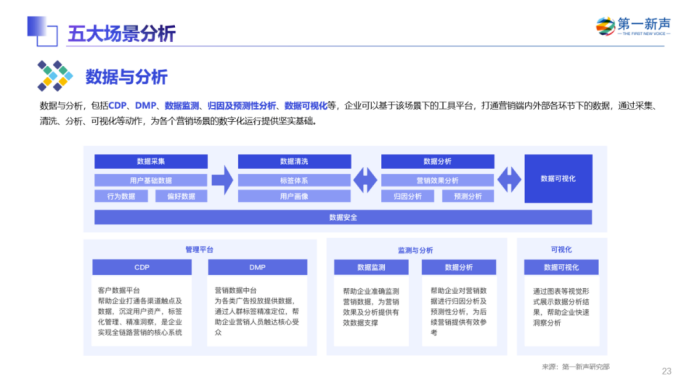Select the 归因分析 box
The width and height of the screenshot is (700, 387).
[408, 196]
